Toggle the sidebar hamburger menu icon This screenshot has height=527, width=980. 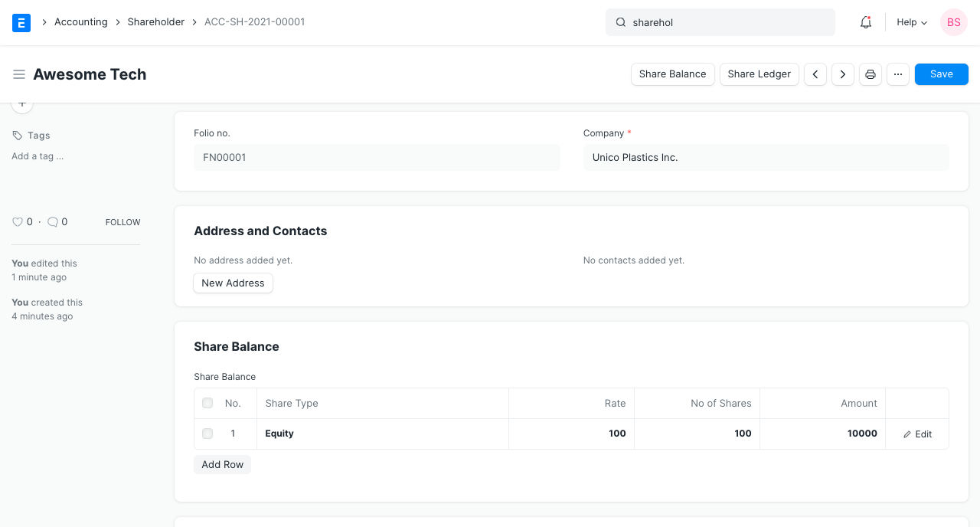[19, 74]
